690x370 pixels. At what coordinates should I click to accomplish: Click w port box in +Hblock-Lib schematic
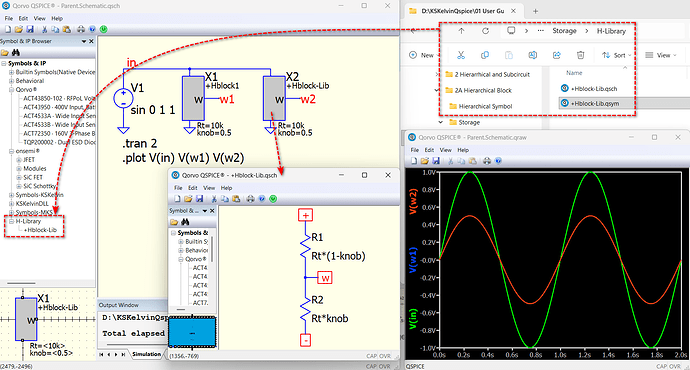point(325,278)
